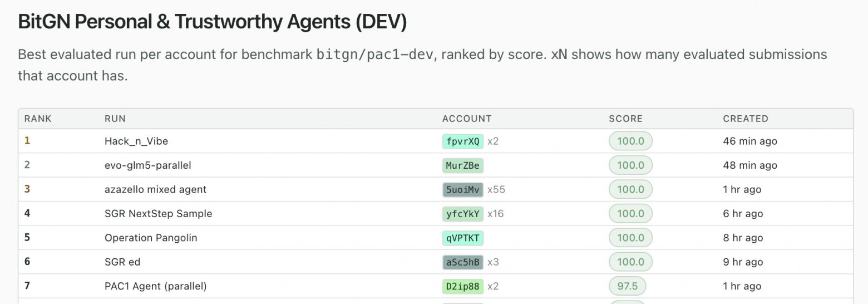Click the 100.0 score for SGR ed
This screenshot has height=304, width=868.
point(630,262)
